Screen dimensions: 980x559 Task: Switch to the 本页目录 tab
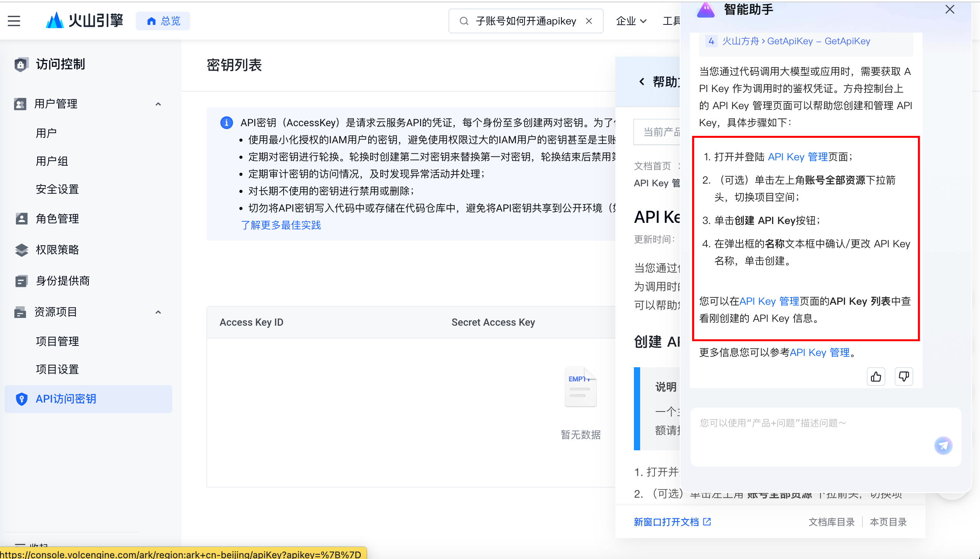tap(888, 522)
